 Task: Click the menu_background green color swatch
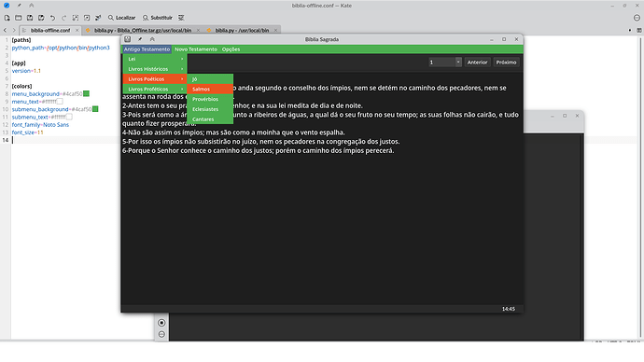pyautogui.click(x=86, y=93)
